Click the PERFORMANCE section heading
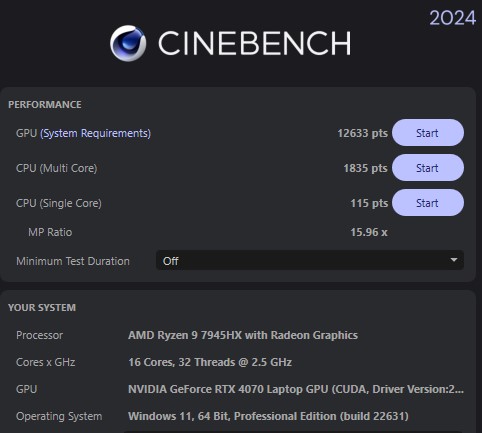 (45, 105)
